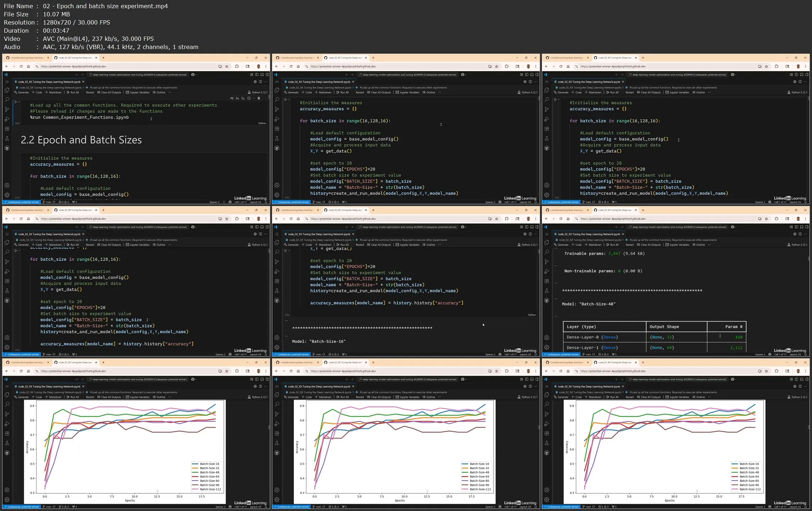Click the Run by Line cell icon
812x511 pixels.
pyautogui.click(x=232, y=98)
